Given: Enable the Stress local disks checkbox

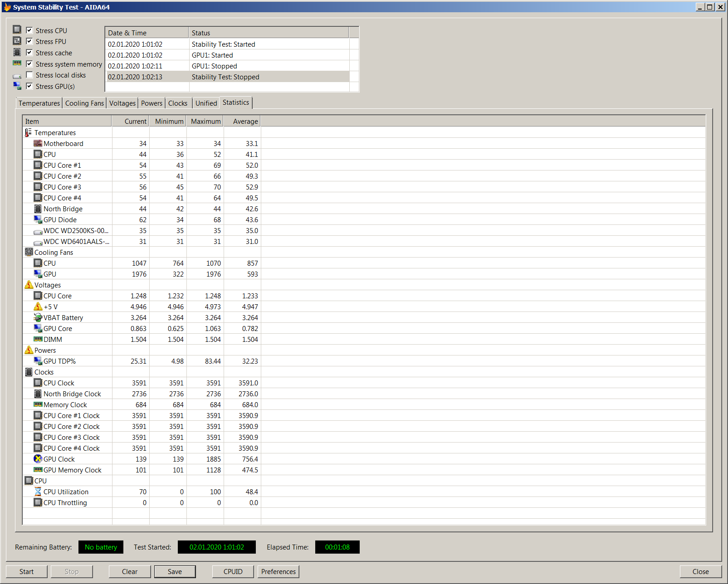Looking at the screenshot, I should (29, 75).
